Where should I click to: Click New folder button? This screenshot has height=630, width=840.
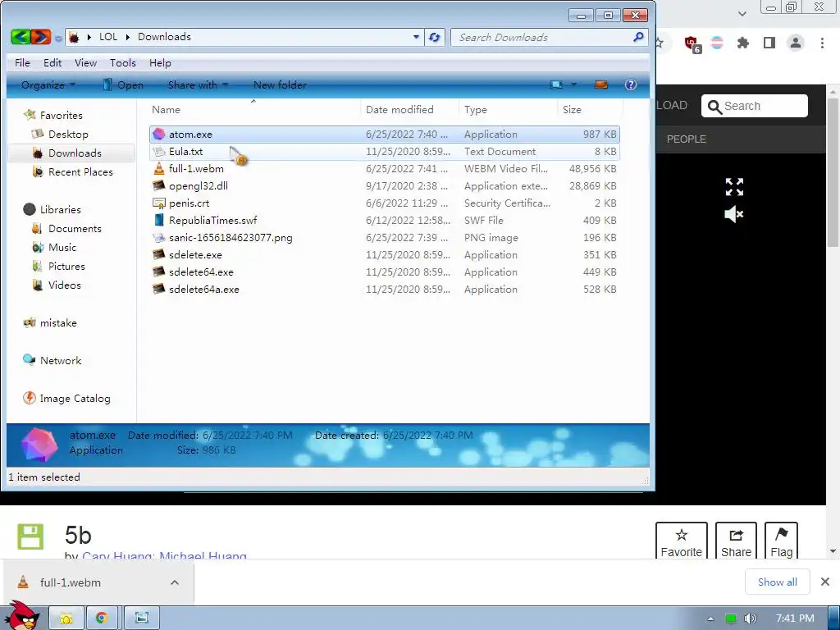(x=280, y=84)
